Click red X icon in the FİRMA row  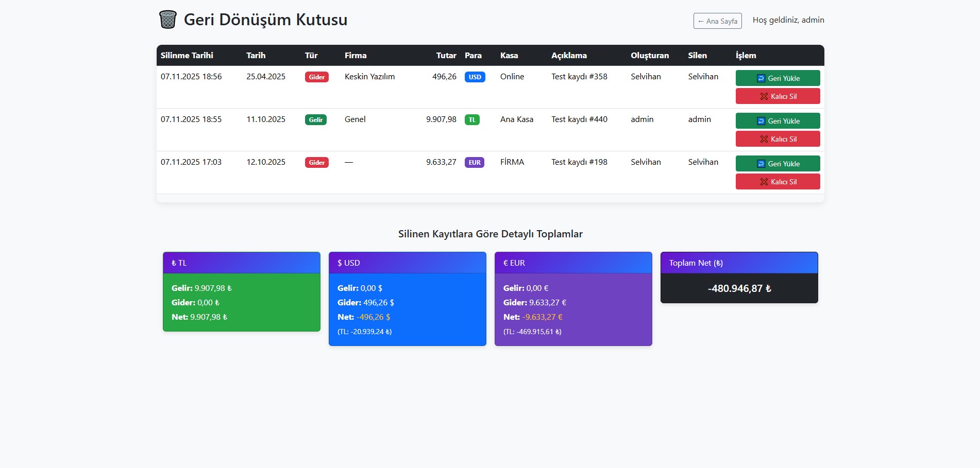[764, 182]
